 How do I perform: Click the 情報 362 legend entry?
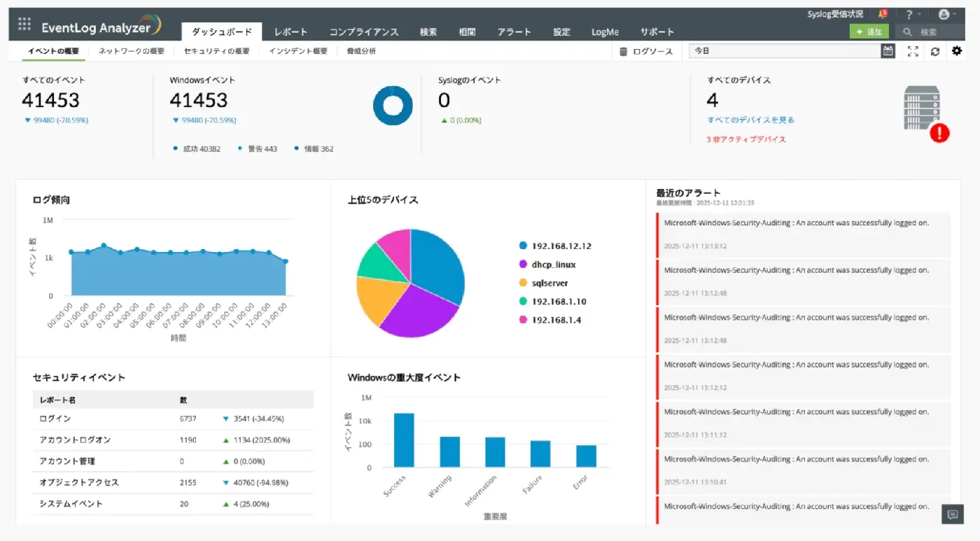coord(314,149)
